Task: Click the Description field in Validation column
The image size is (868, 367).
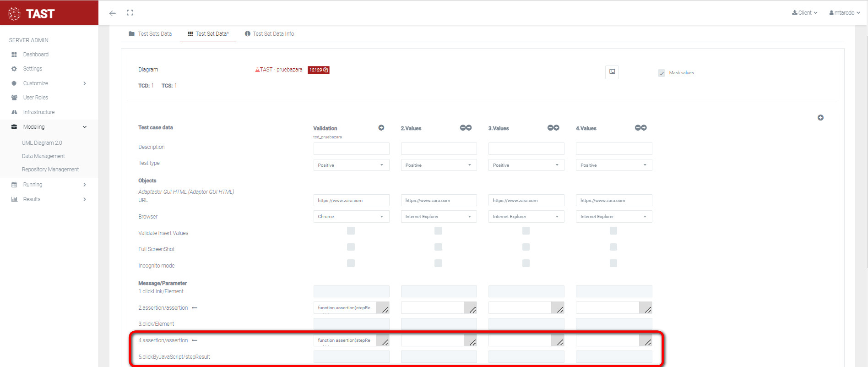Action: [x=351, y=148]
